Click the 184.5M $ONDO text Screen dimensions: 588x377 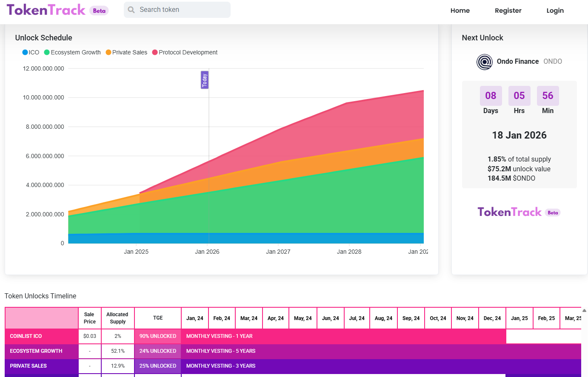(511, 178)
